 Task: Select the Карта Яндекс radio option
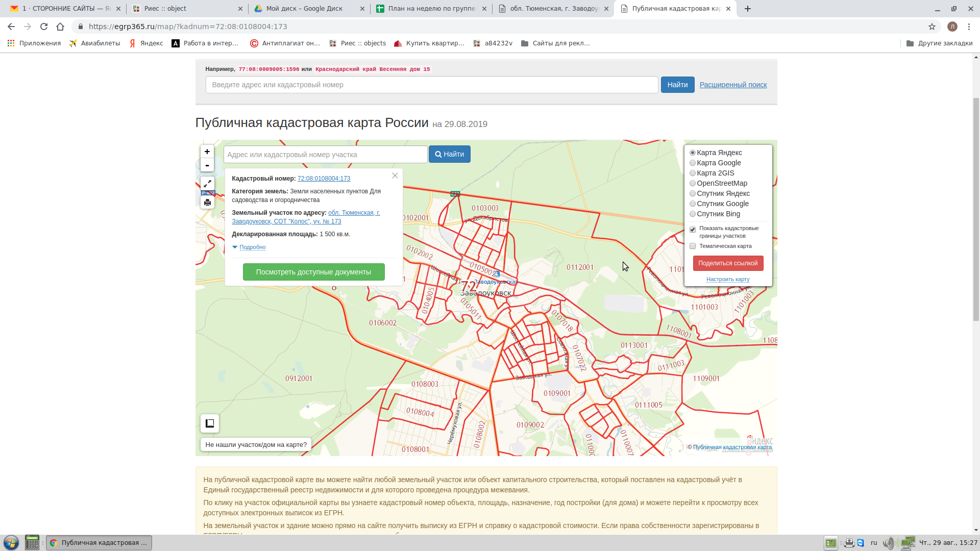pyautogui.click(x=693, y=153)
